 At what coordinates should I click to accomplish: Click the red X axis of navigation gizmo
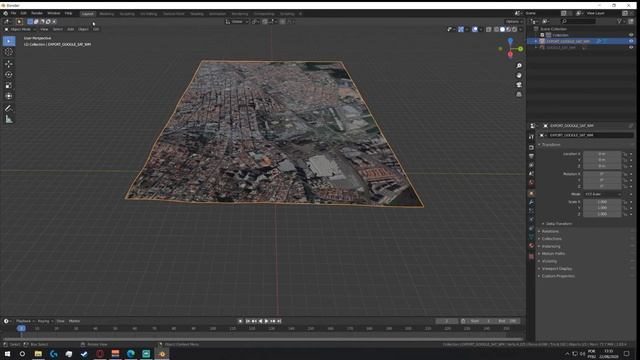[510, 54]
